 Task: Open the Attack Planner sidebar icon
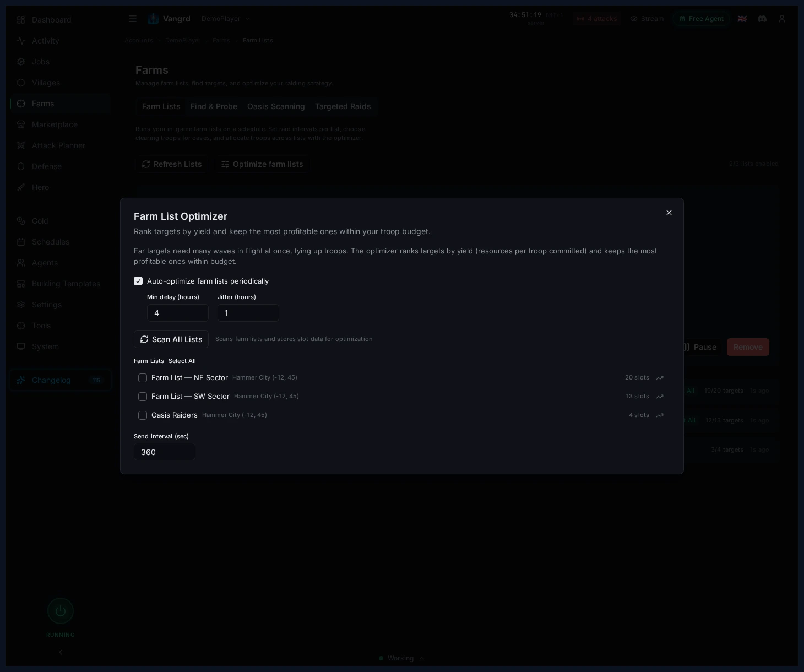(58, 145)
